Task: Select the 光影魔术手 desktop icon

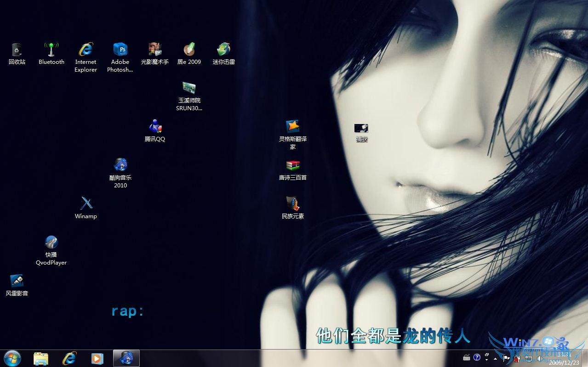Action: pyautogui.click(x=155, y=54)
